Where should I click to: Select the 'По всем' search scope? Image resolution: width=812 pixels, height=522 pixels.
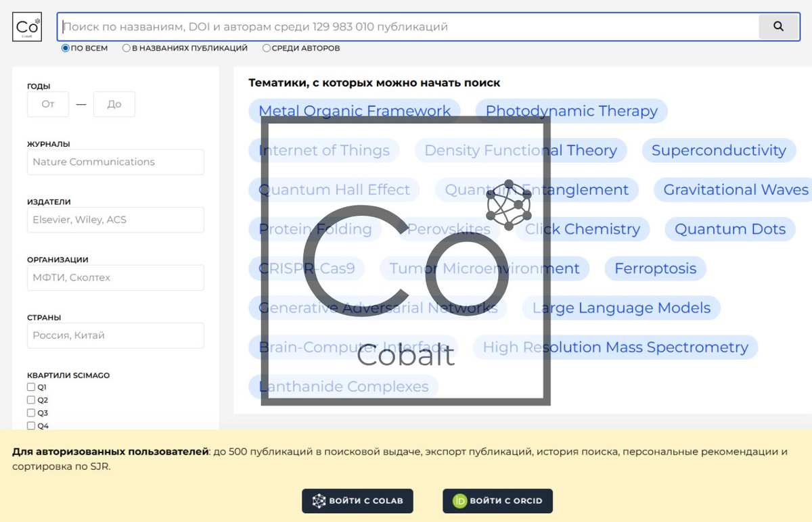coord(66,48)
